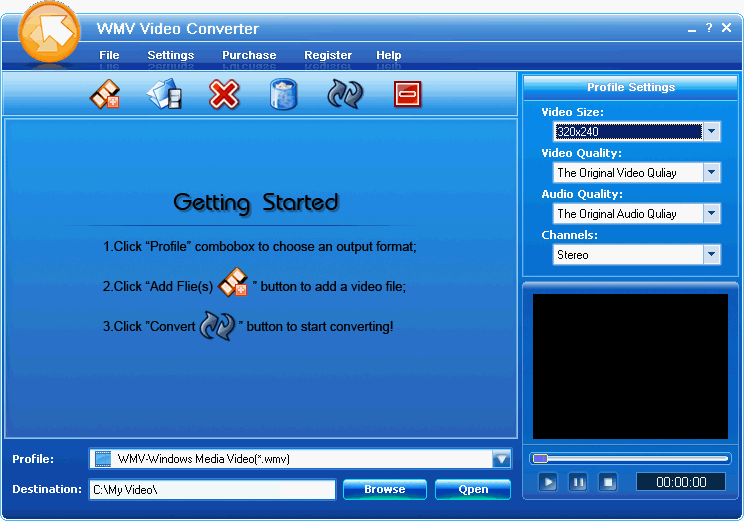Click the Destination path input field
The height and width of the screenshot is (521, 744).
click(x=212, y=490)
